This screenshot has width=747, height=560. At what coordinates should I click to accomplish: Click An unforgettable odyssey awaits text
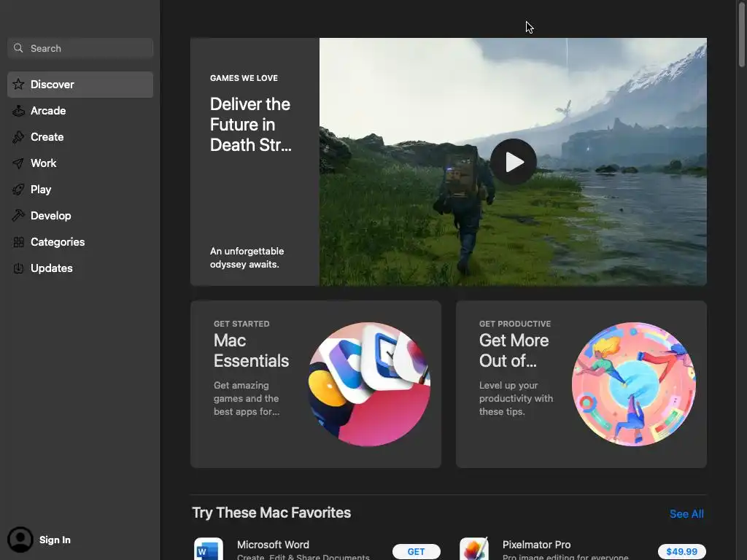(x=247, y=257)
